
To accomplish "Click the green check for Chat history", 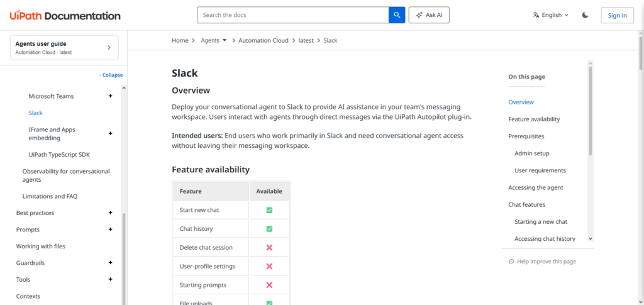I will pyautogui.click(x=269, y=229).
